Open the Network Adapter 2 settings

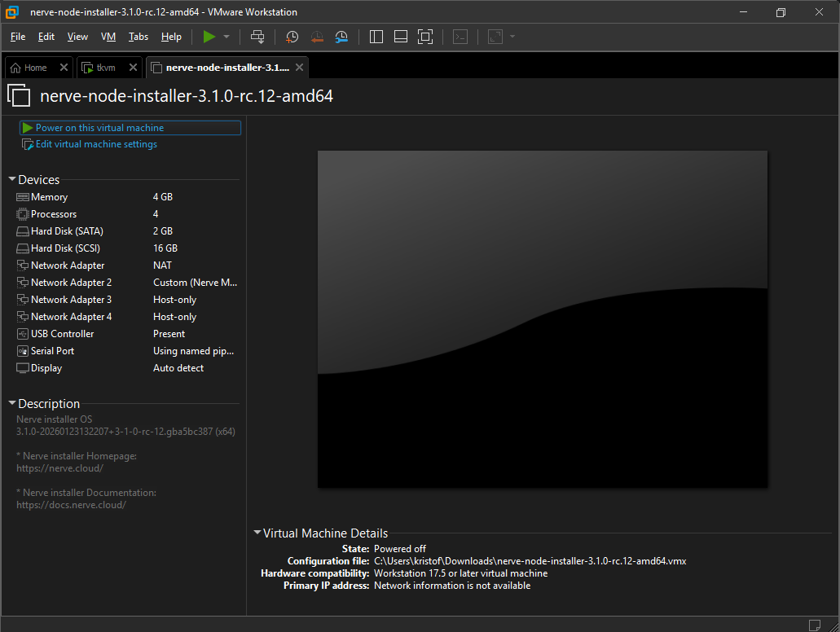[x=65, y=282]
